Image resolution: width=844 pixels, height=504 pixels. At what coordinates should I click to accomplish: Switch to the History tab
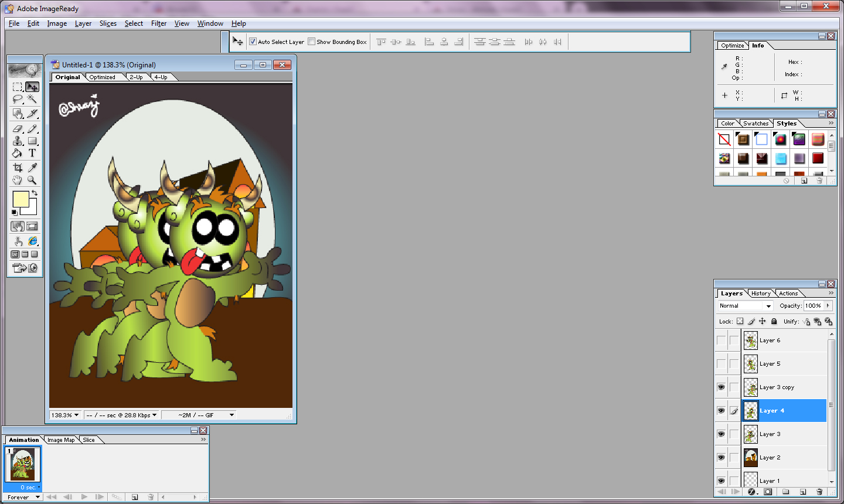tap(761, 293)
